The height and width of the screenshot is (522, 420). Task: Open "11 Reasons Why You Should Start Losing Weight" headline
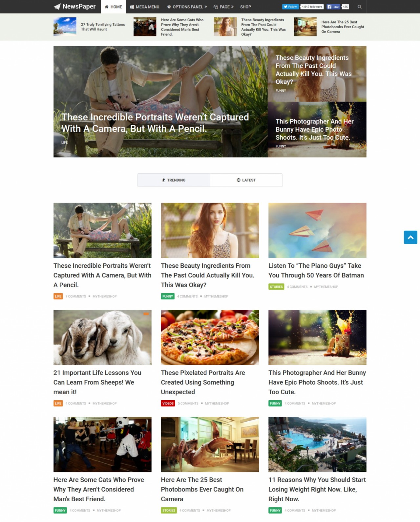(317, 489)
